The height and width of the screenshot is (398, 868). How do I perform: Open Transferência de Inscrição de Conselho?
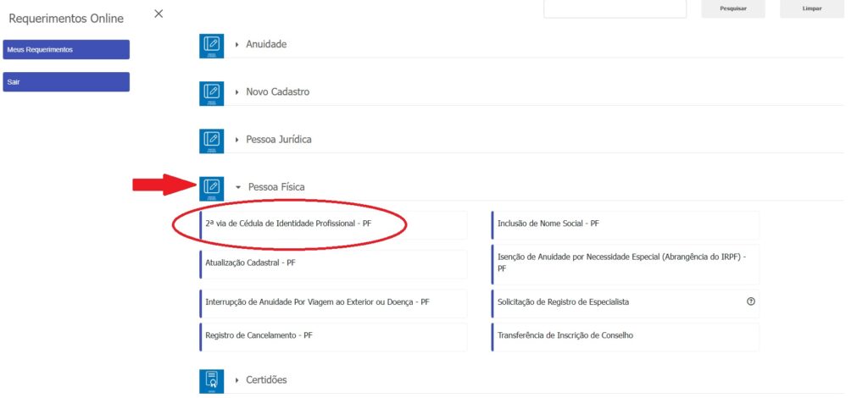[565, 335]
